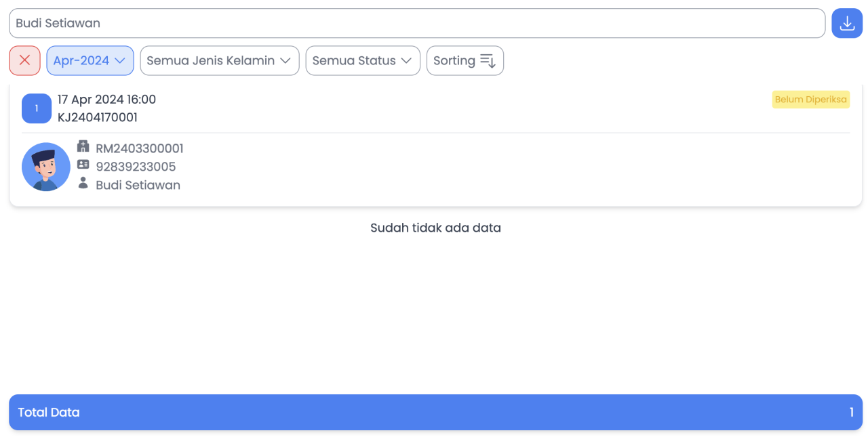
Task: Click the visit date 17 Apr 2024 16:00
Action: click(x=106, y=100)
